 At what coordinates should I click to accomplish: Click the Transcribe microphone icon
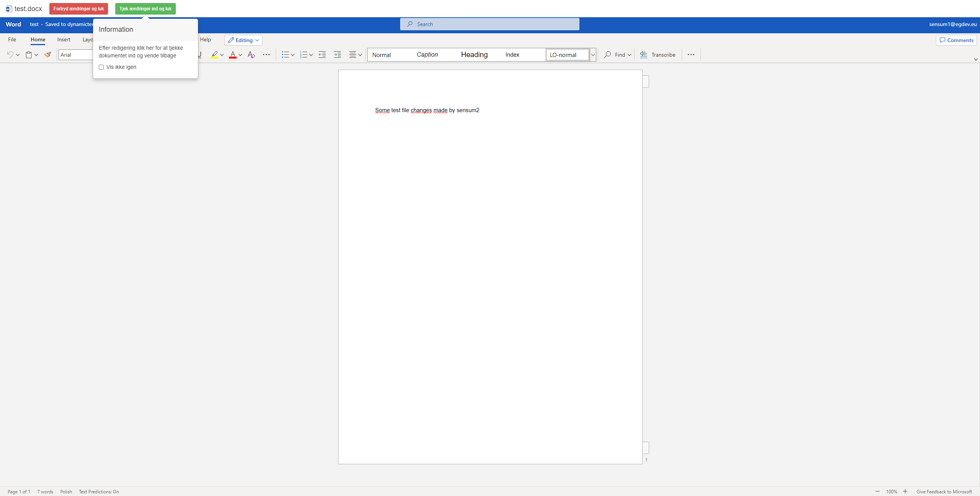[x=644, y=55]
